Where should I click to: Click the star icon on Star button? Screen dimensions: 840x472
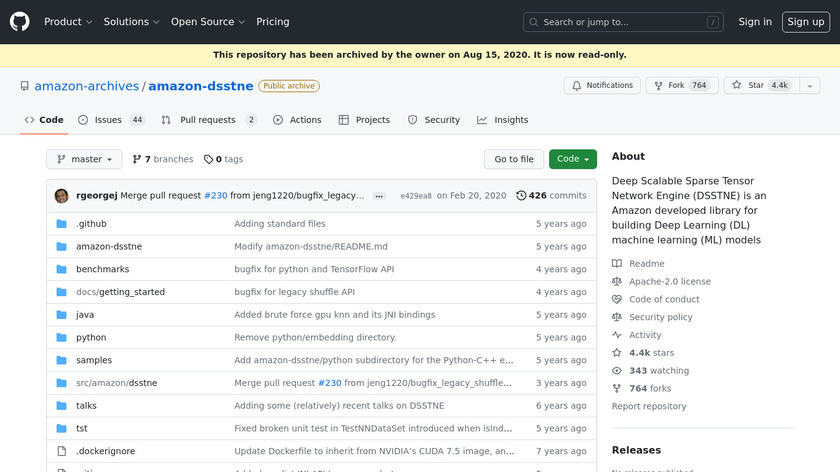(737, 85)
